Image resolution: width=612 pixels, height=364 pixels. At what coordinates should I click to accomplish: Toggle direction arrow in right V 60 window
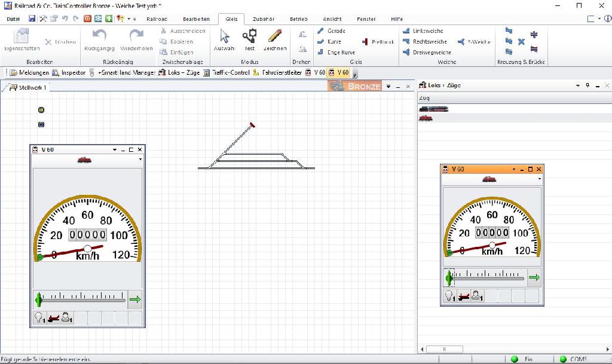click(534, 277)
